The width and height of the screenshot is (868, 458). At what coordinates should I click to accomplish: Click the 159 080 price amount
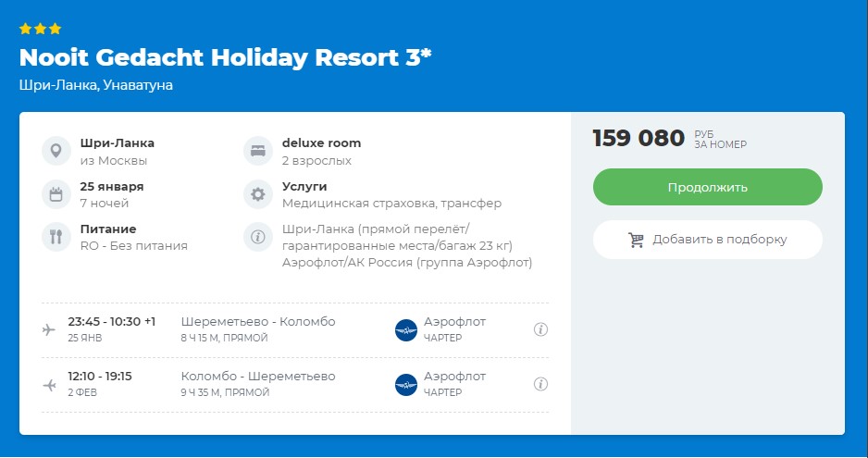[639, 138]
